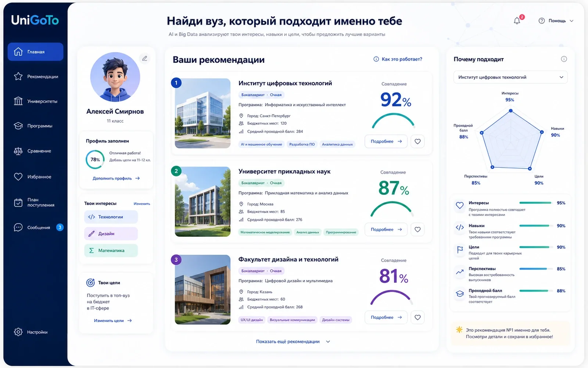
Task: Click the profile edit pencil icon
Action: 145,58
